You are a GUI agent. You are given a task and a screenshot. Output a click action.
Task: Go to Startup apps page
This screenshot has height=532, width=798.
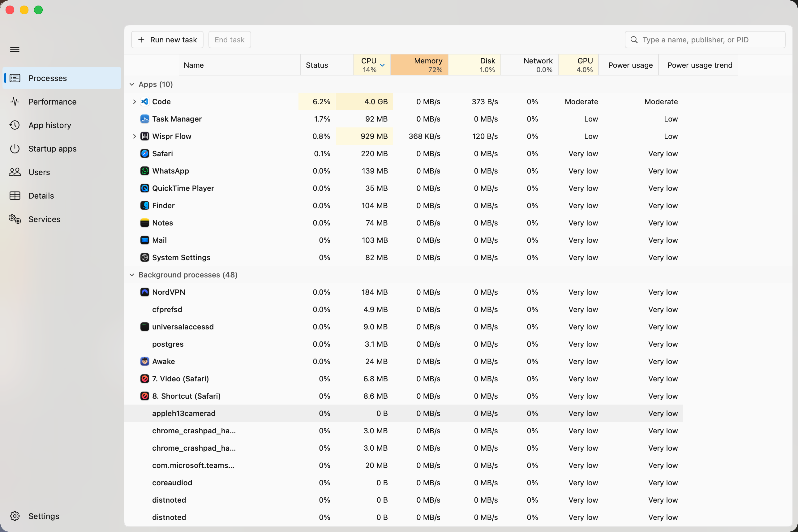[62, 148]
